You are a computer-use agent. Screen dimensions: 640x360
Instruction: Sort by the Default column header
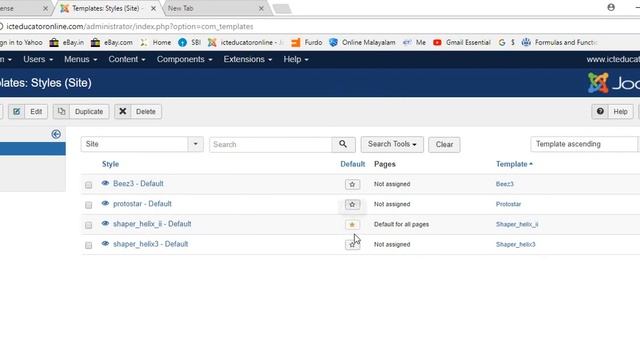353,164
